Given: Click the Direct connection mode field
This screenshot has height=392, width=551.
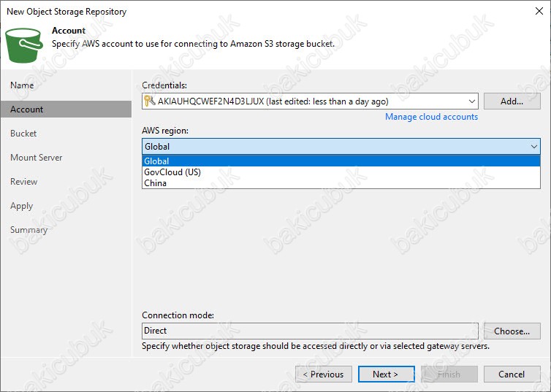Looking at the screenshot, I should [310, 331].
